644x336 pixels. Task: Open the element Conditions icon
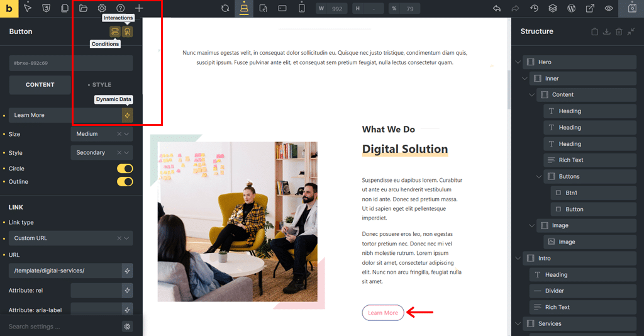(115, 31)
